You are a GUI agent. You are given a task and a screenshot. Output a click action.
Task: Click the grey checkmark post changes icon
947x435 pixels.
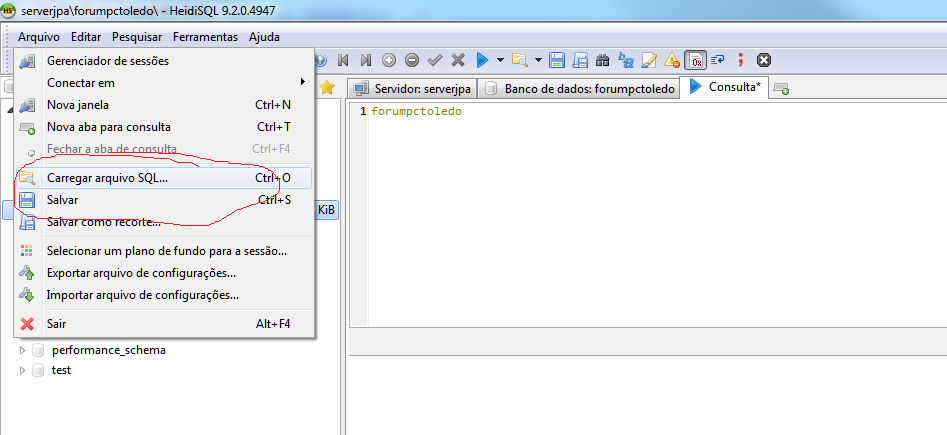point(435,60)
